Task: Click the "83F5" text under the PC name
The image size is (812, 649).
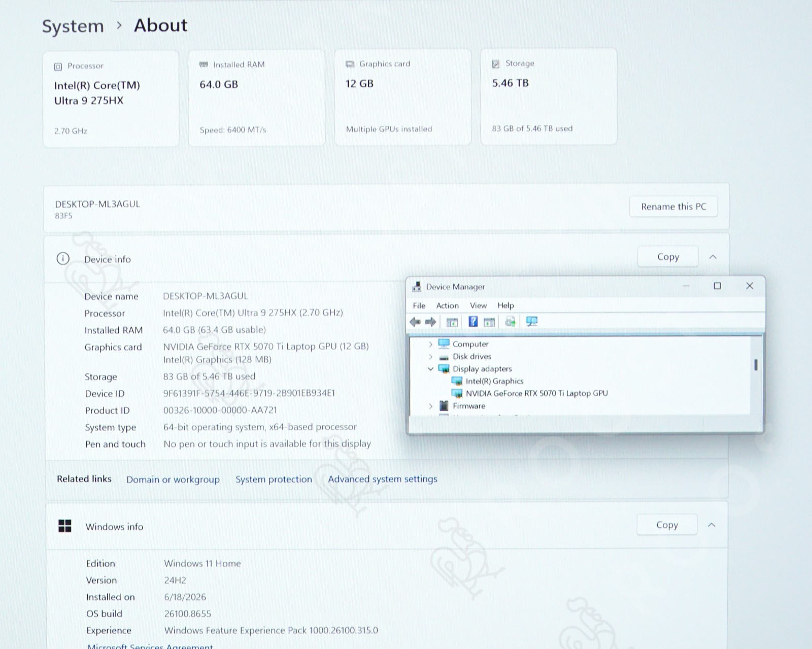Action: pos(63,216)
